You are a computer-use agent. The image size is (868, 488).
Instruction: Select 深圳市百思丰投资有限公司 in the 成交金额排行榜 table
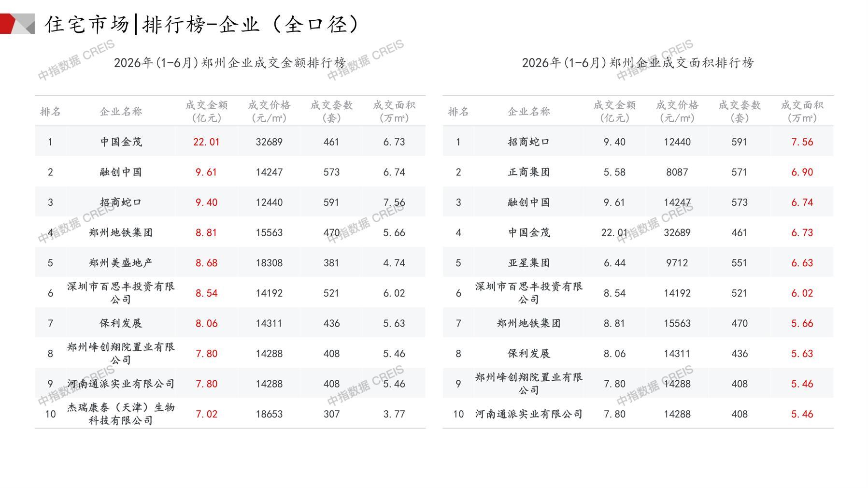(121, 293)
